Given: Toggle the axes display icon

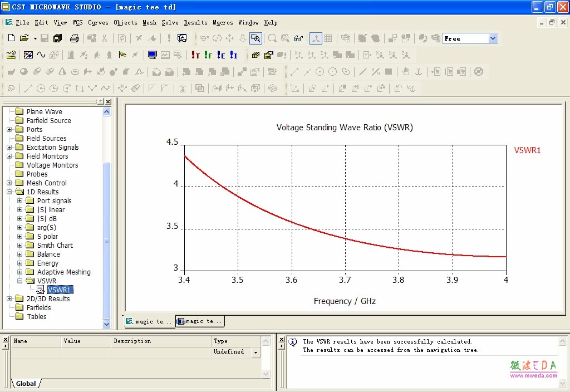Looking at the screenshot, I should (x=316, y=38).
